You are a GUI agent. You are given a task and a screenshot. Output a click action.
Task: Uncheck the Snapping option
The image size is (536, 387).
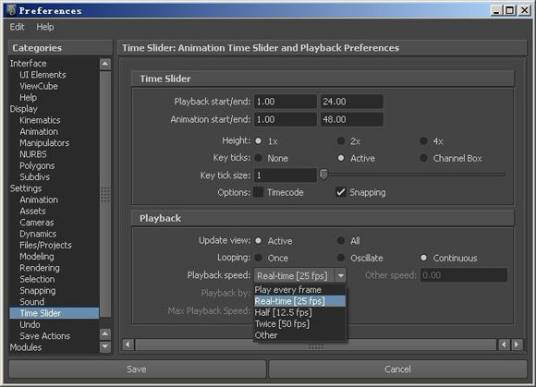point(341,192)
